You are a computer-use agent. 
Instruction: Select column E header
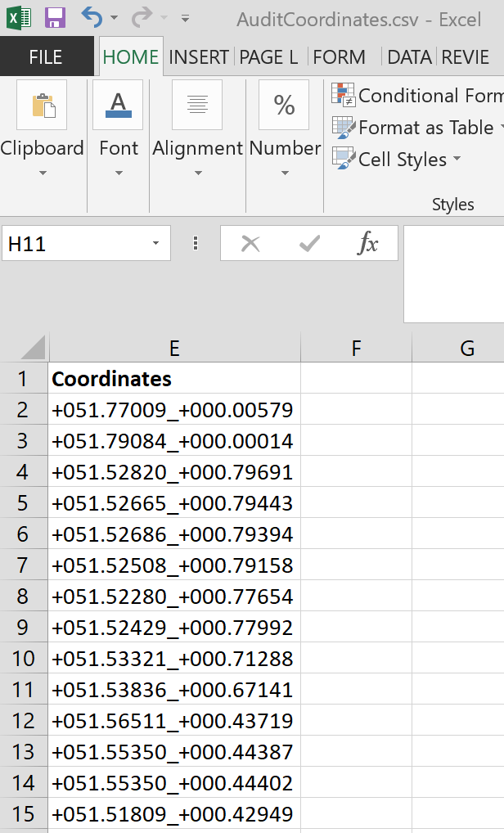click(174, 349)
